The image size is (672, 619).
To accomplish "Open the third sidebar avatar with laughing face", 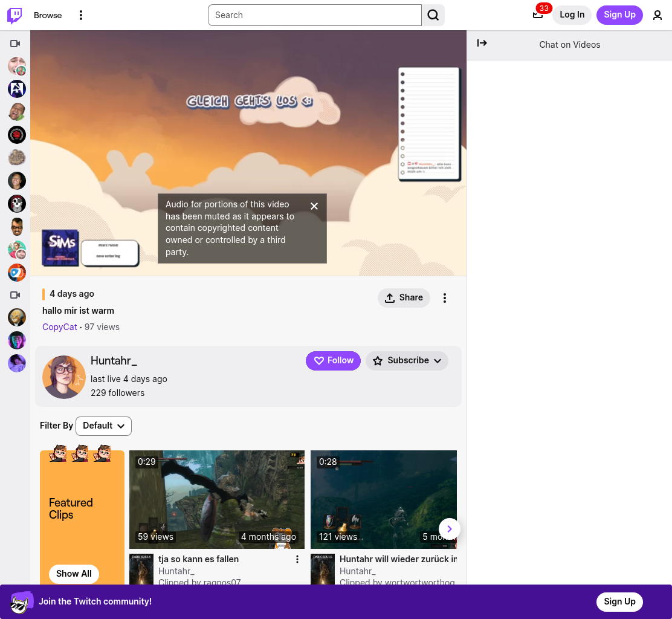I will click(17, 112).
